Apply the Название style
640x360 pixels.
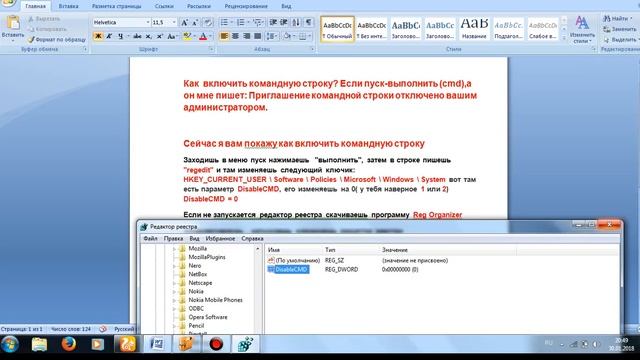click(x=474, y=29)
